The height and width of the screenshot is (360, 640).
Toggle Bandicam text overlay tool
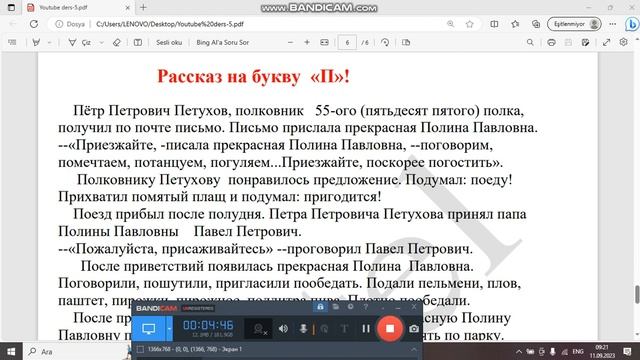[x=344, y=329]
